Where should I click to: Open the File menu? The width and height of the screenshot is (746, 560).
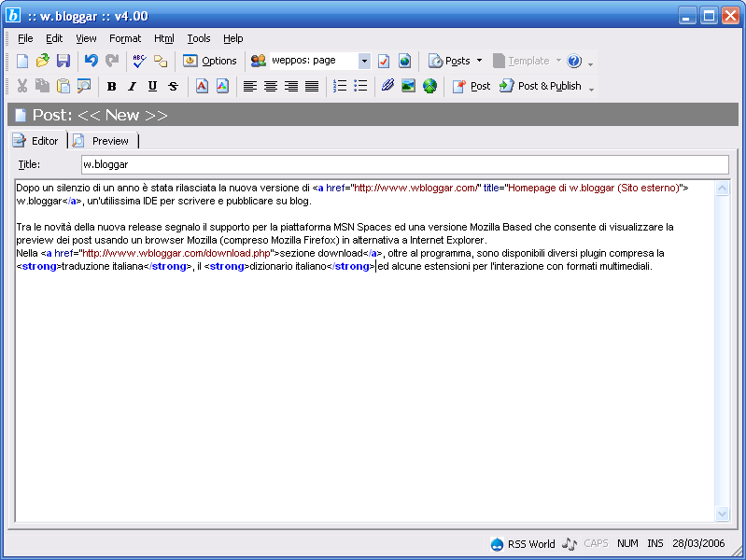tap(25, 38)
